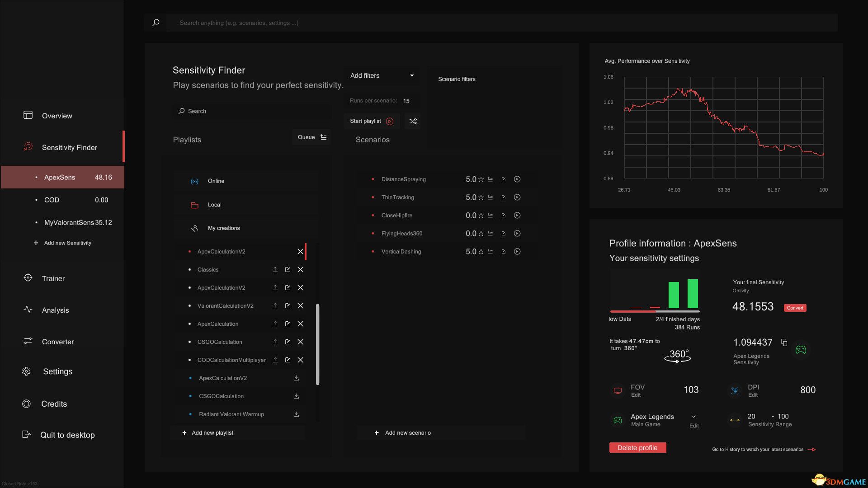Start the playlist
Viewport: 868px width, 488px height.
(372, 121)
